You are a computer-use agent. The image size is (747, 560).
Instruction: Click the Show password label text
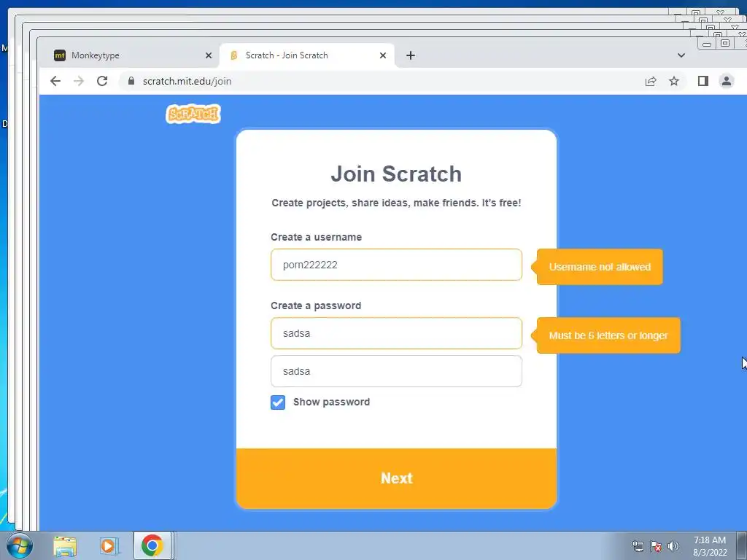pos(332,402)
